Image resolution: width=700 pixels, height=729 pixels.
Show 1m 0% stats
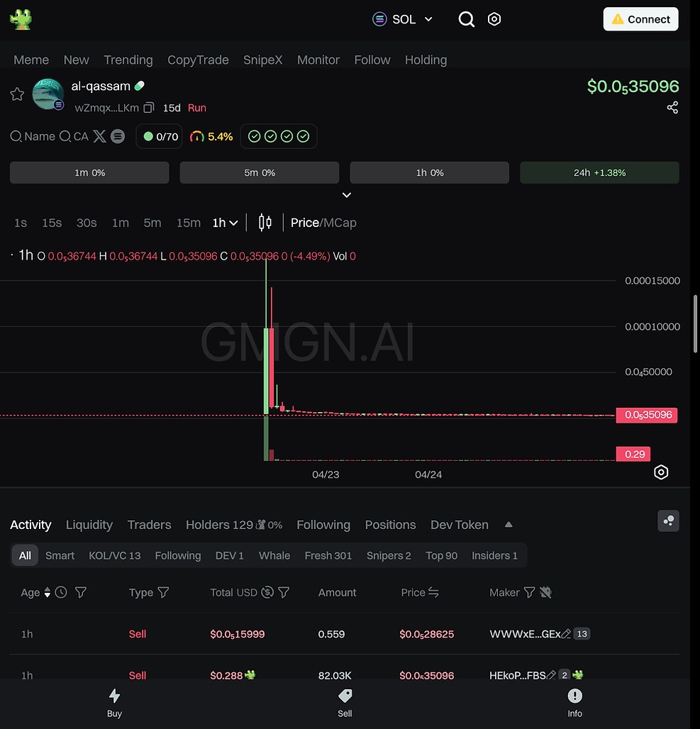point(89,172)
